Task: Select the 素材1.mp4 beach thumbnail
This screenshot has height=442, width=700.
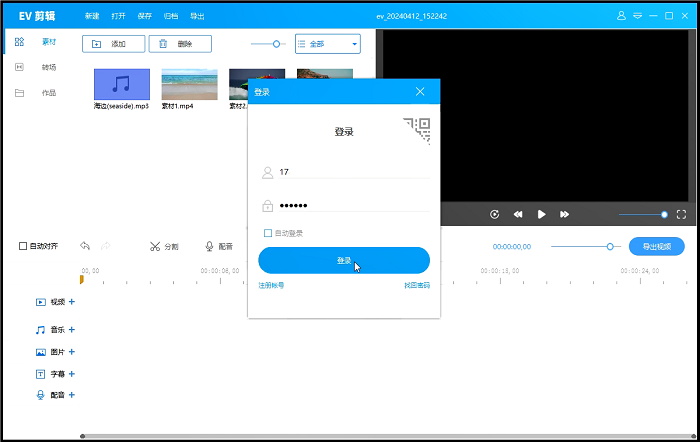Action: click(x=189, y=84)
